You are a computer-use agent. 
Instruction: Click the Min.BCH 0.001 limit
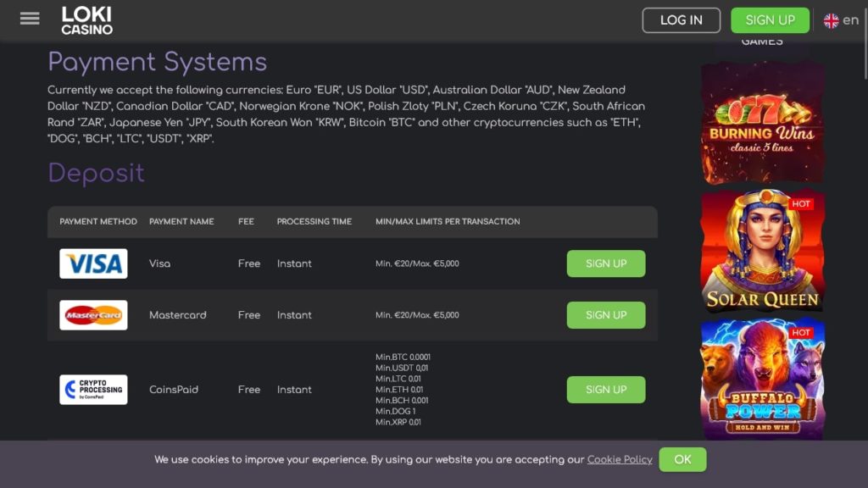(x=402, y=401)
